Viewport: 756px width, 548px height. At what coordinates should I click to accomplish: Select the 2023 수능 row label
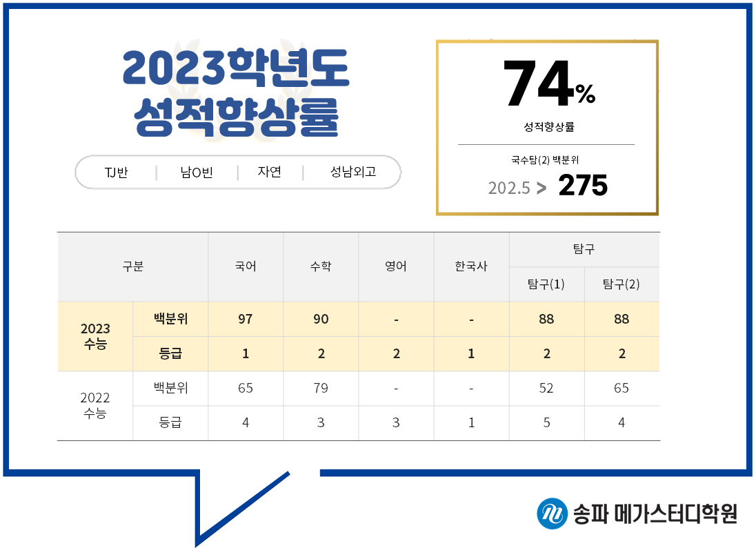point(95,336)
